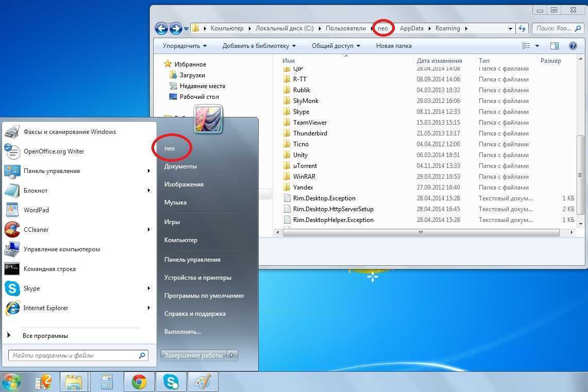The image size is (588, 392).
Task: Open Изображения in Start menu
Action: point(184,184)
